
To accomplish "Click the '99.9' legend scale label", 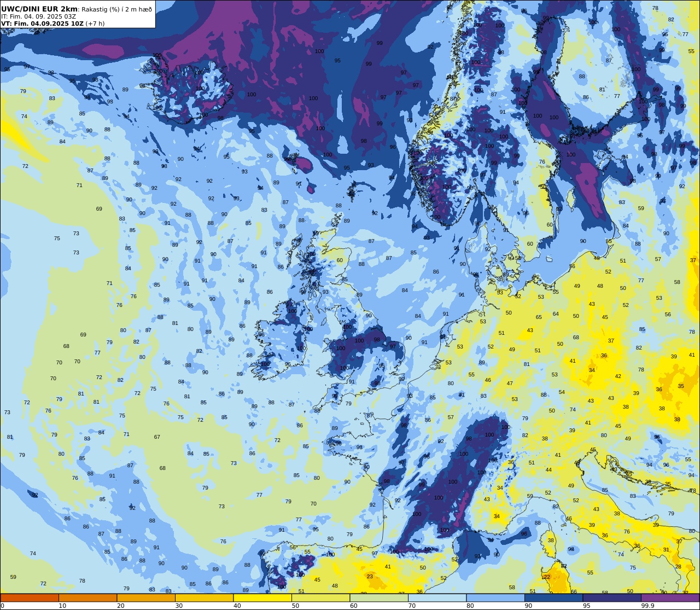I will pos(648,606).
